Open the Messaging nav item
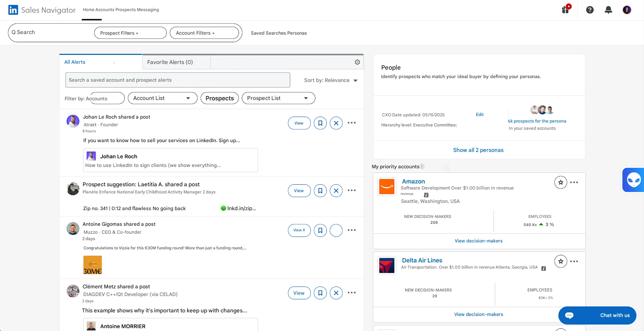Viewport: 644px width, 331px height. (148, 10)
